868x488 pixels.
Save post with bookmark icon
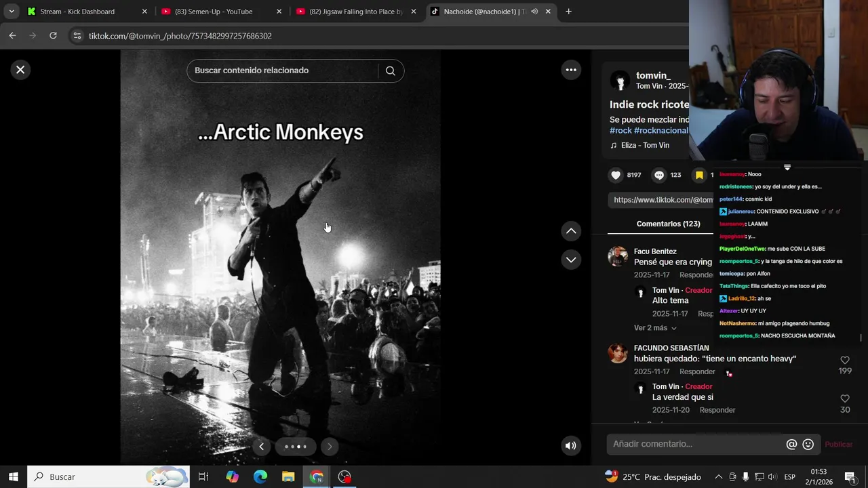(x=699, y=175)
